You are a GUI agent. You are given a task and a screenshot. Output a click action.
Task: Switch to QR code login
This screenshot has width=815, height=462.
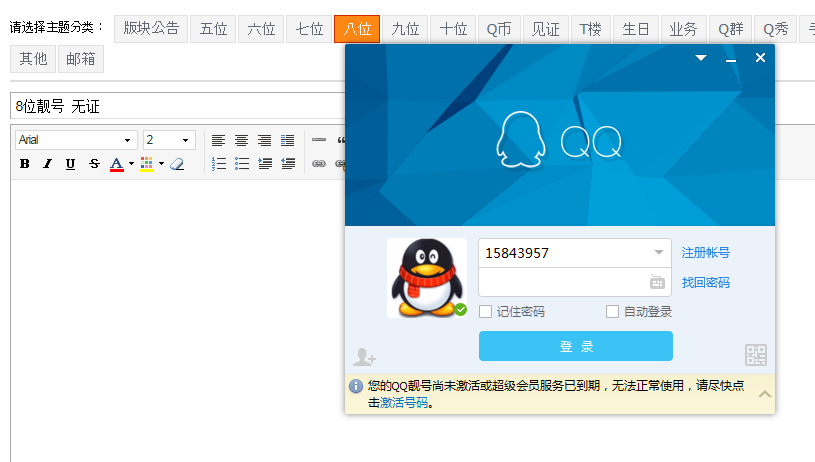(x=756, y=355)
